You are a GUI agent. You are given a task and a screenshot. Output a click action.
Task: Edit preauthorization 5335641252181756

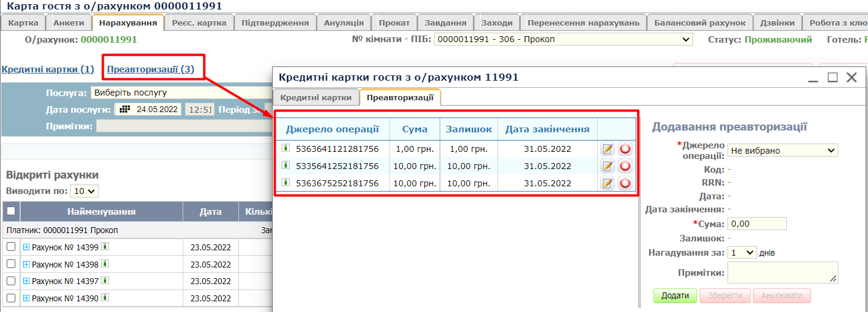607,166
